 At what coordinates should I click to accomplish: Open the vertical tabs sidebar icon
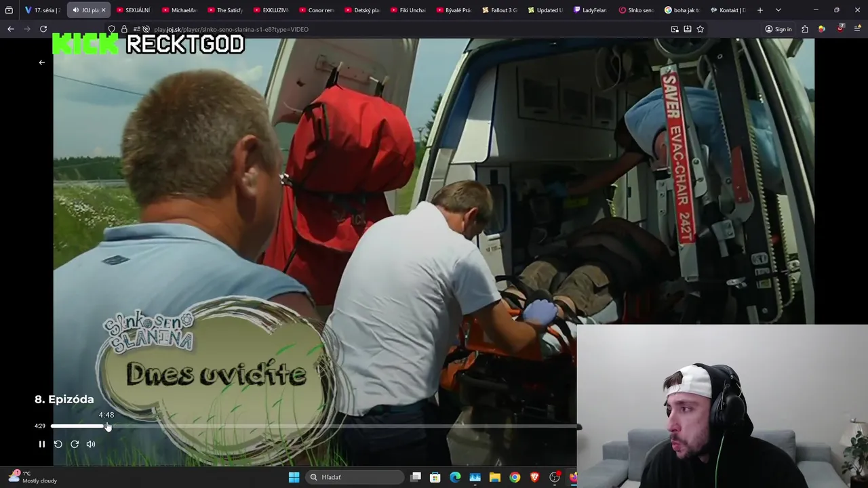tap(9, 10)
